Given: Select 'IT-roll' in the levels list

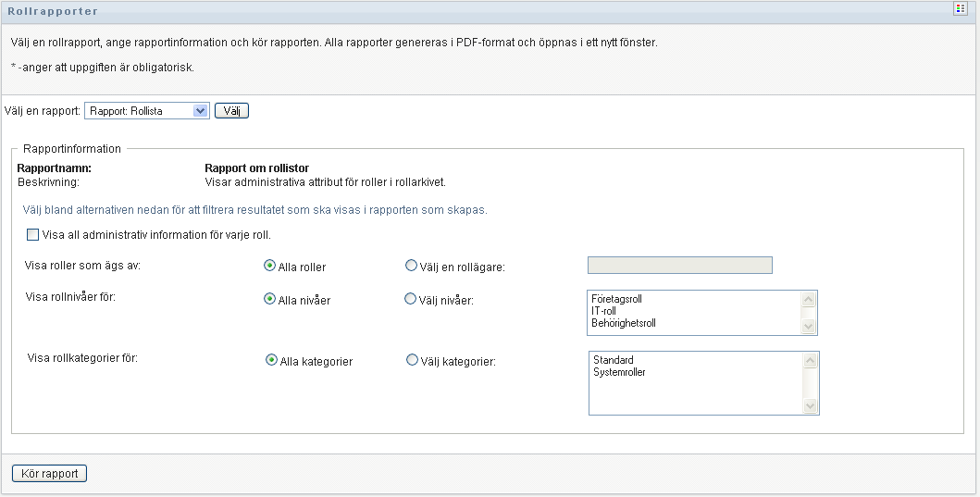Looking at the screenshot, I should point(603,311).
